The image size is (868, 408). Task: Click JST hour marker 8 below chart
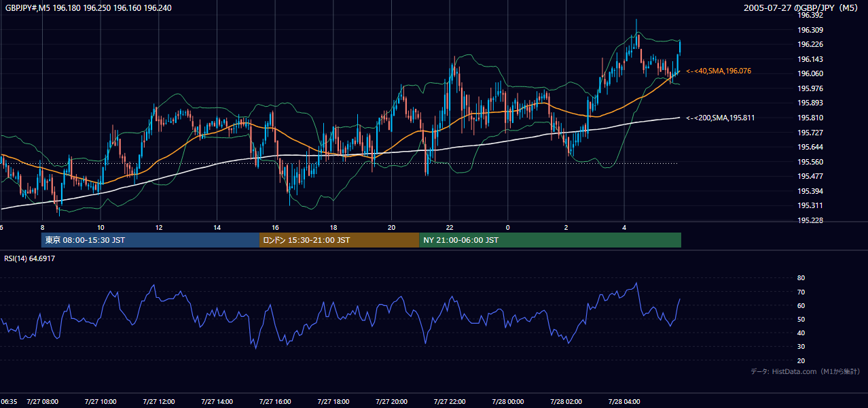[42, 227]
